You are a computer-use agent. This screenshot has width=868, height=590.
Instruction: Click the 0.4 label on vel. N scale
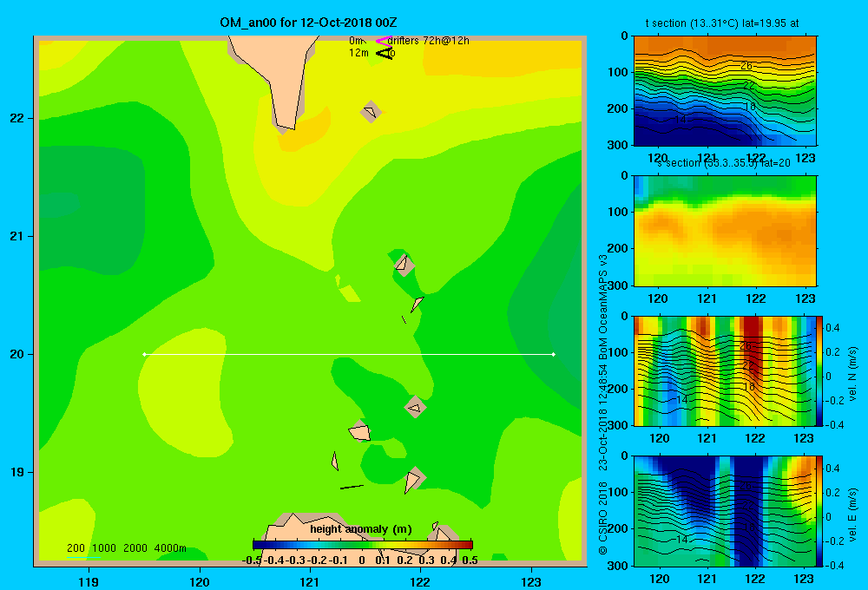coord(832,328)
